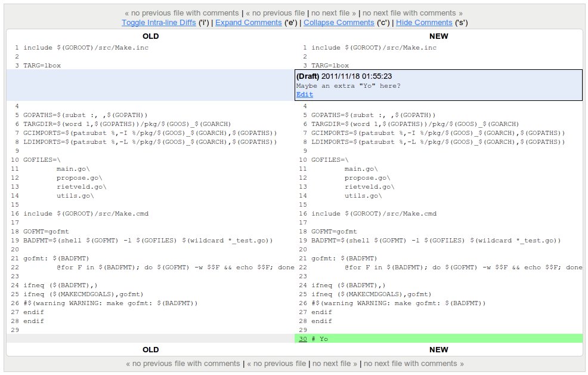Click the GCIMPORTS=$(patsubst line in OLD column
The height and width of the screenshot is (375, 588).
point(150,133)
